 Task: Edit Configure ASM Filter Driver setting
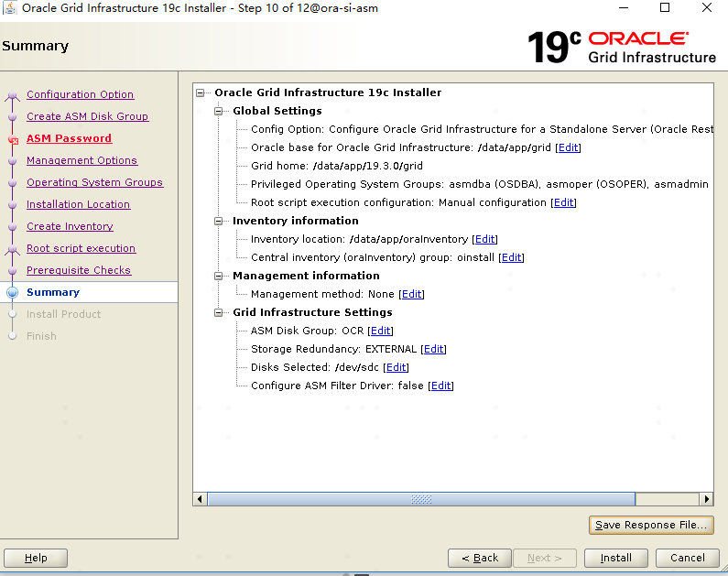coord(440,386)
